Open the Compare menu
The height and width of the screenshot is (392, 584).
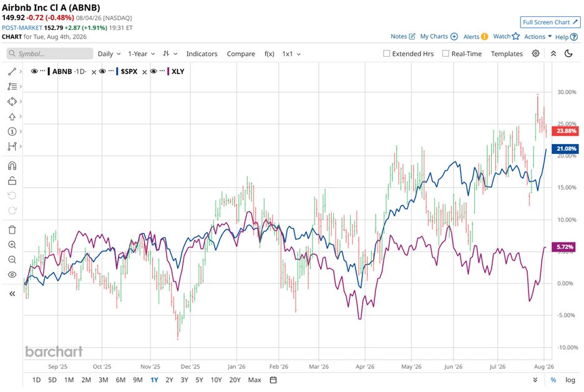[241, 54]
